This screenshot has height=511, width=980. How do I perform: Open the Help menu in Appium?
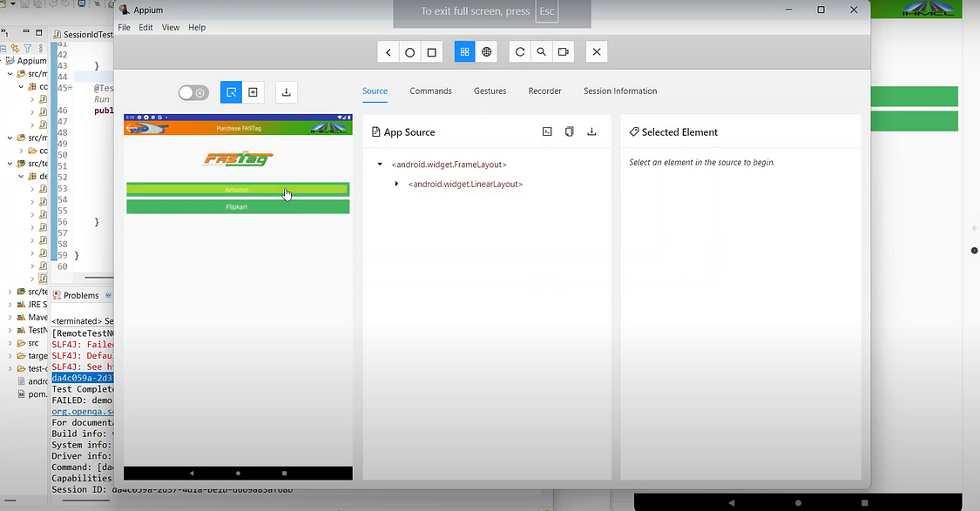click(x=197, y=28)
